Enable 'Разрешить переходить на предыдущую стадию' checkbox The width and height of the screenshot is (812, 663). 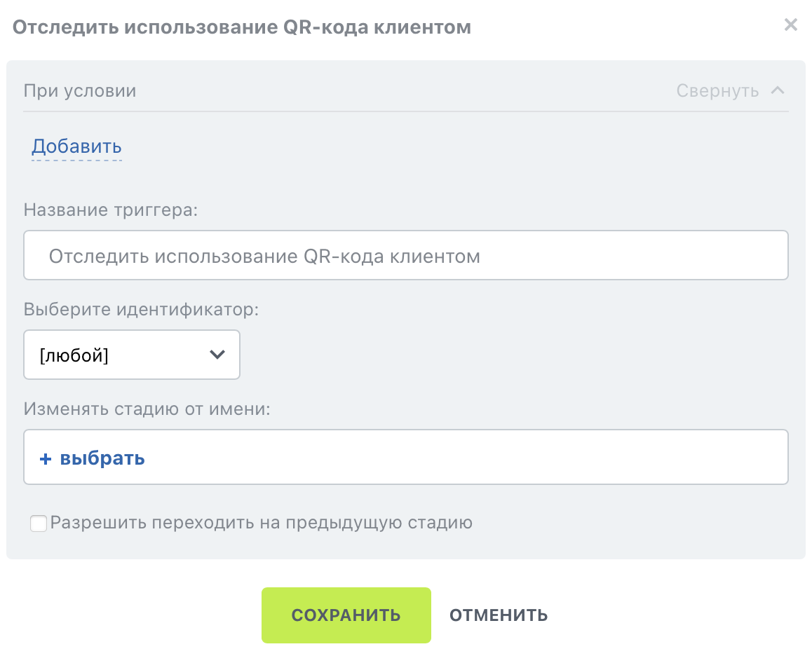coord(39,524)
